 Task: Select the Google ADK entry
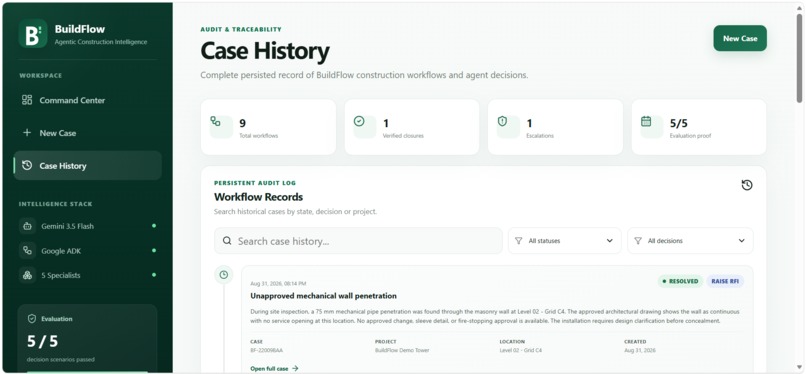pyautogui.click(x=87, y=251)
